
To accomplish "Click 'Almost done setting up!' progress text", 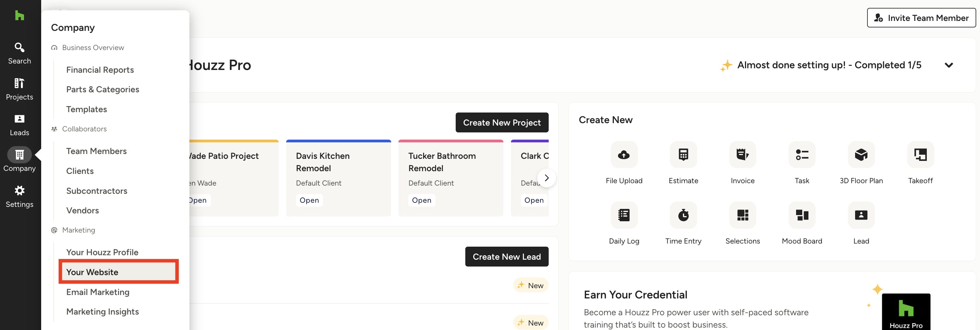I will (x=829, y=65).
